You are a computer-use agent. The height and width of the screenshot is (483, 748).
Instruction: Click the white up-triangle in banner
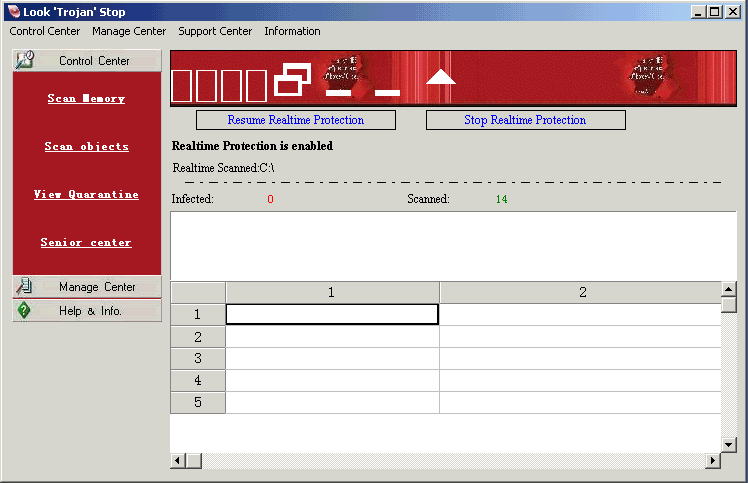[440, 77]
